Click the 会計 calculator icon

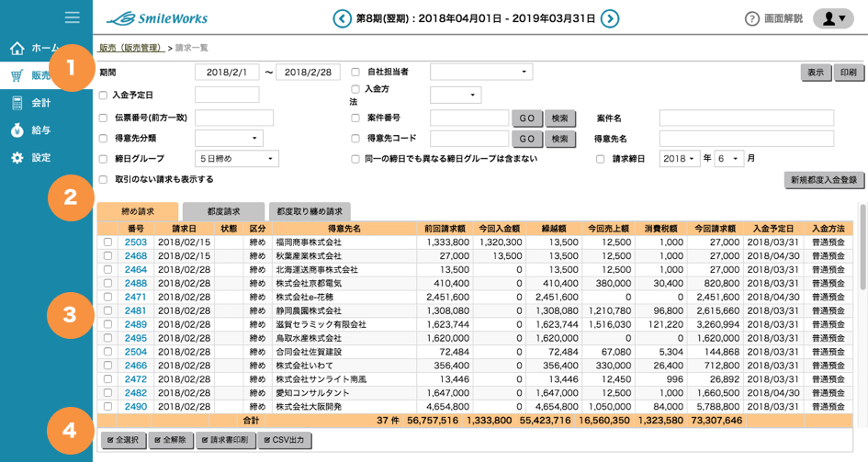click(17, 102)
